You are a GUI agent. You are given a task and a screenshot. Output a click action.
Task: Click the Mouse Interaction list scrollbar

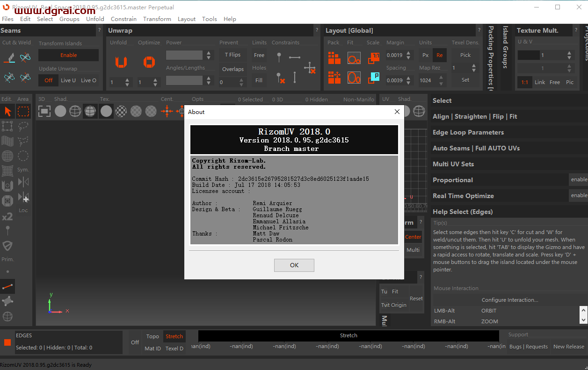click(x=583, y=315)
